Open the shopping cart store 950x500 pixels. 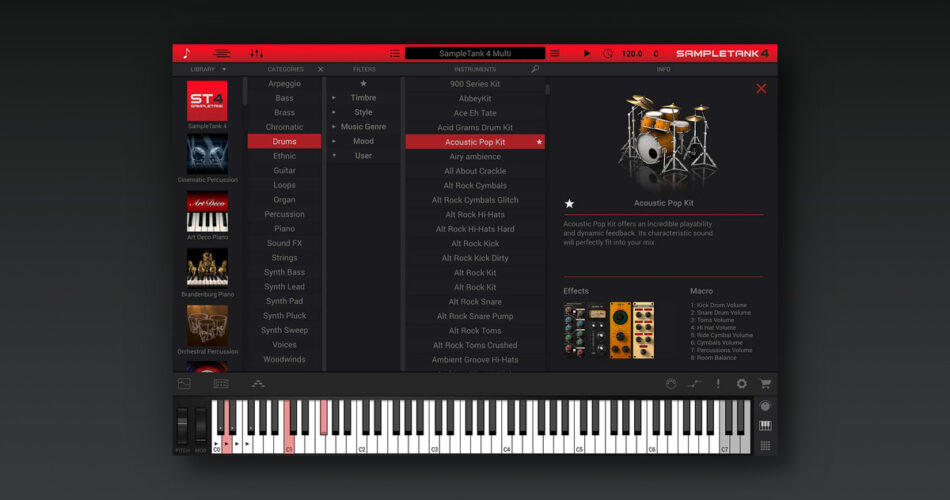tap(765, 384)
